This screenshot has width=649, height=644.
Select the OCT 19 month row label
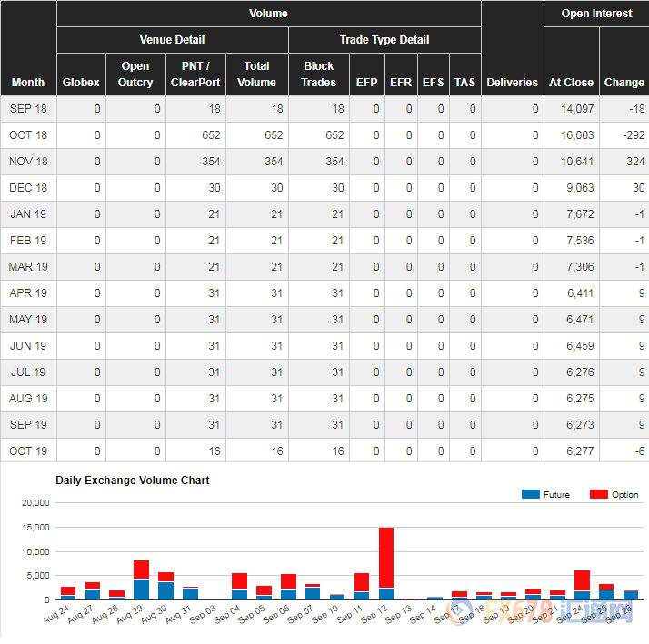coord(28,451)
